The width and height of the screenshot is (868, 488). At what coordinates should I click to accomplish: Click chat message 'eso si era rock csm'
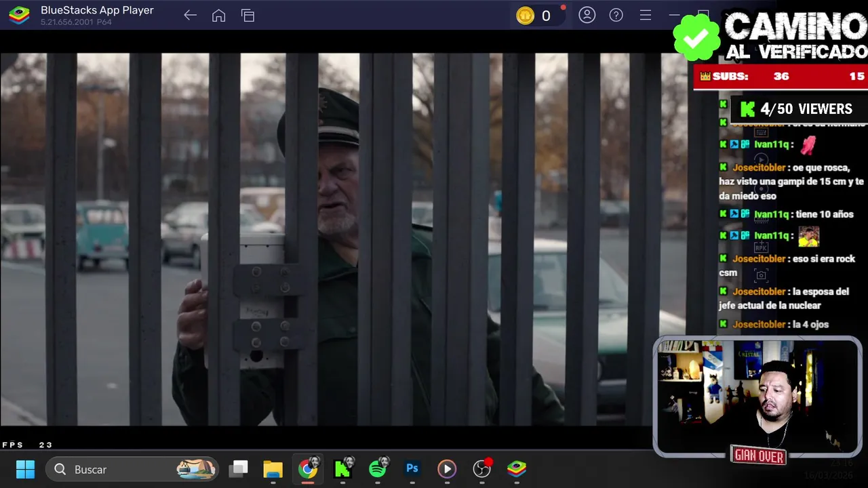tap(787, 265)
